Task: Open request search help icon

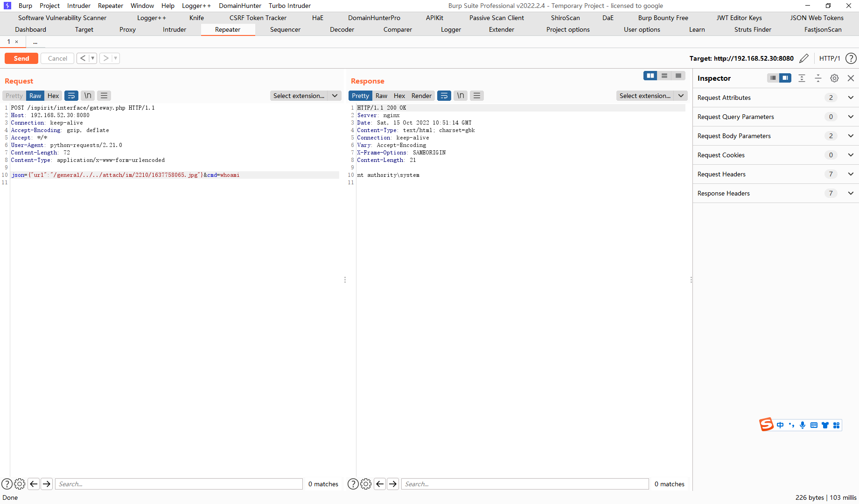Action: (x=7, y=484)
